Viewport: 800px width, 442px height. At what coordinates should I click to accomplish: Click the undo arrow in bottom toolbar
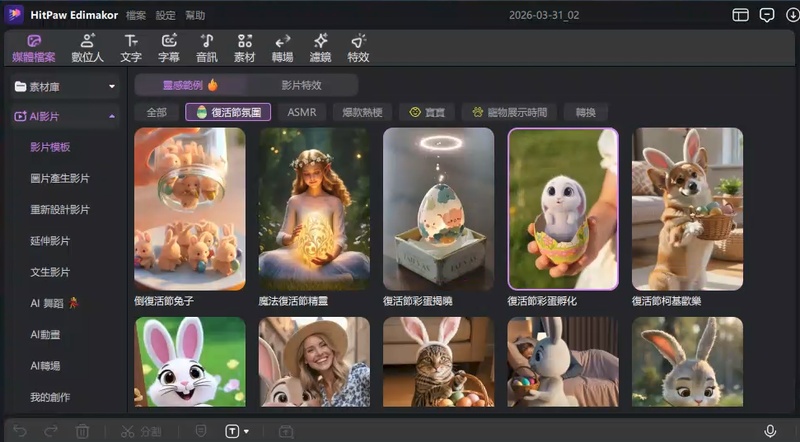pyautogui.click(x=20, y=431)
